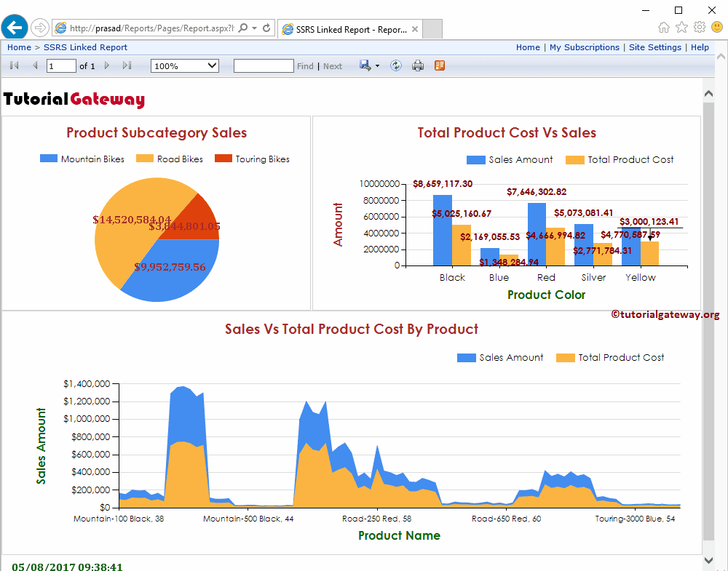Viewport: 728px width, 571px height.
Task: Click the first page navigation icon
Action: (13, 65)
